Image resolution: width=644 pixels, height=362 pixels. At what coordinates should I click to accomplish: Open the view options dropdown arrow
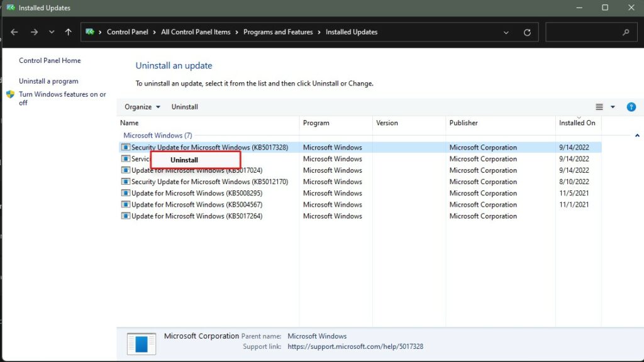pos(613,107)
